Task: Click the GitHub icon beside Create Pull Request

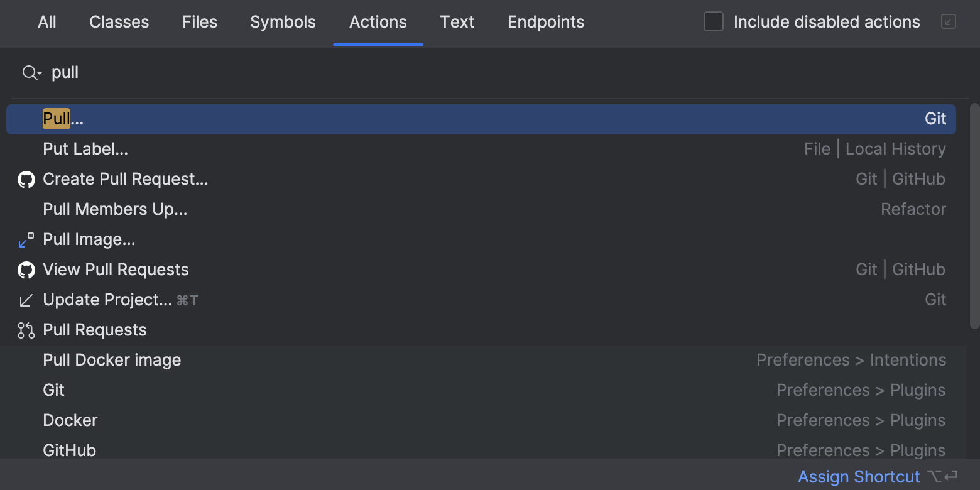Action: point(26,179)
